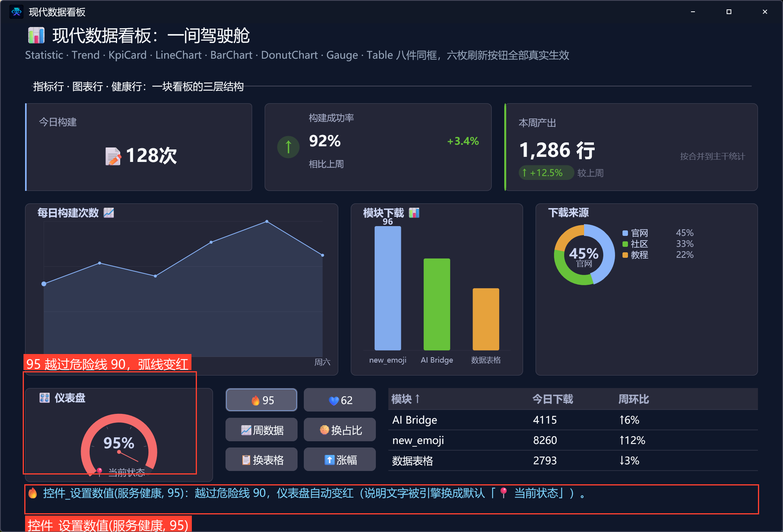Select the AI Bridge table row
Screen dimensions: 783x532
click(573, 420)
